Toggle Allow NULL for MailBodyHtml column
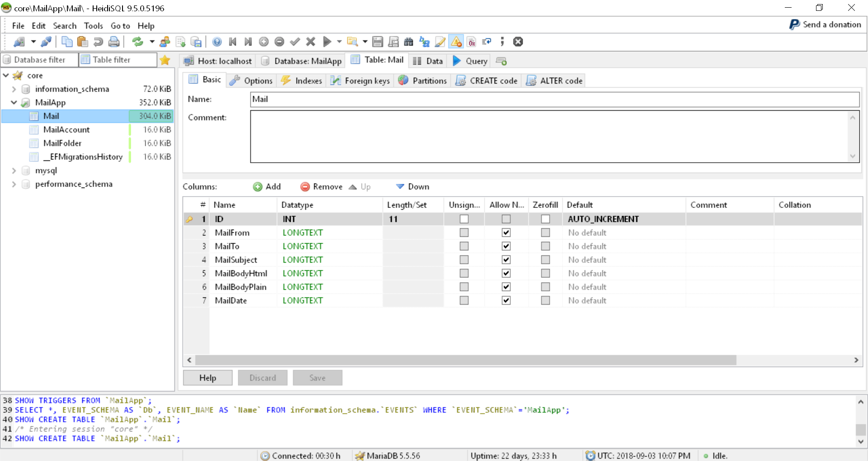 pos(506,273)
